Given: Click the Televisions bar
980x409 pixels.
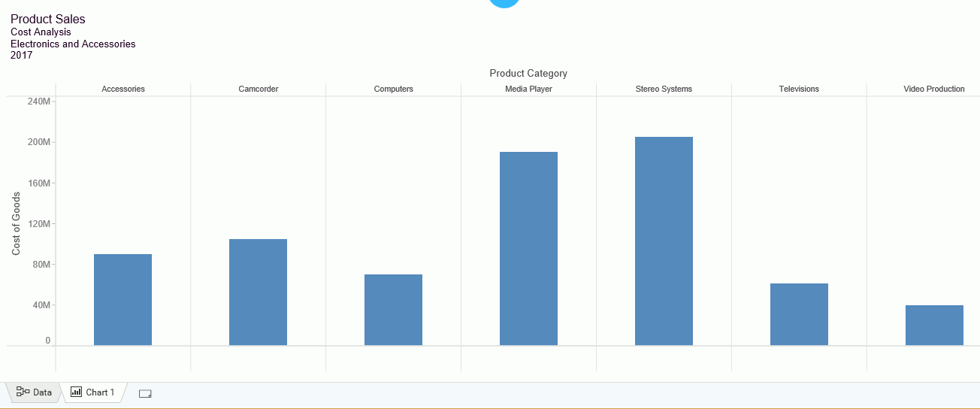Looking at the screenshot, I should pyautogui.click(x=799, y=314).
